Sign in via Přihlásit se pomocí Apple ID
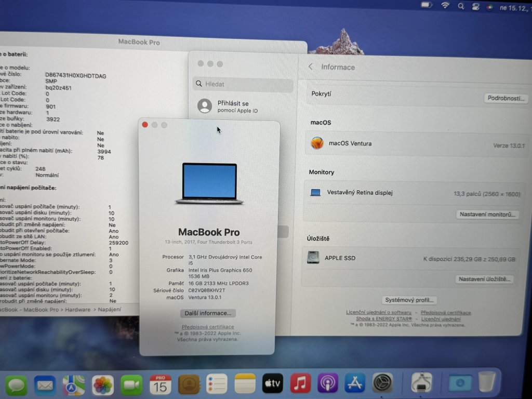532x399 pixels. point(228,106)
